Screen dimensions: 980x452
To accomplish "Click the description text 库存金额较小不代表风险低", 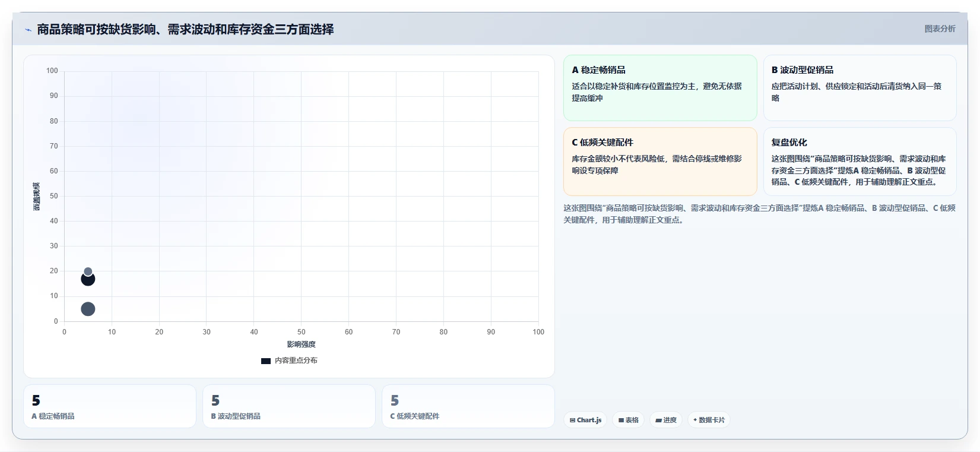I will (x=656, y=165).
